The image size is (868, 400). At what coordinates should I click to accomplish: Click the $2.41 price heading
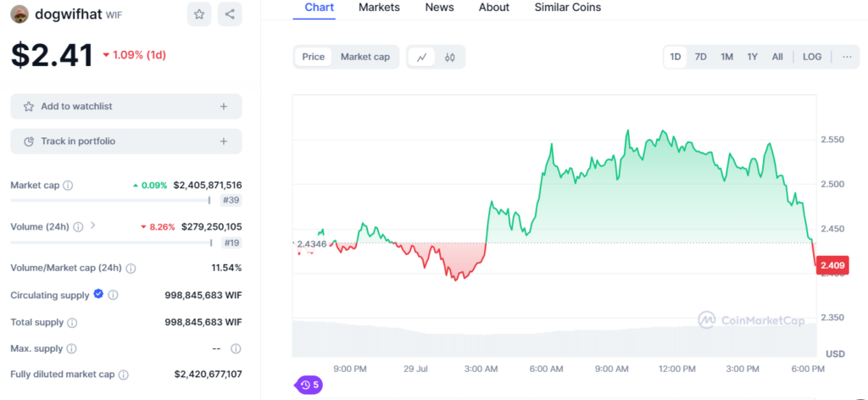click(x=52, y=55)
